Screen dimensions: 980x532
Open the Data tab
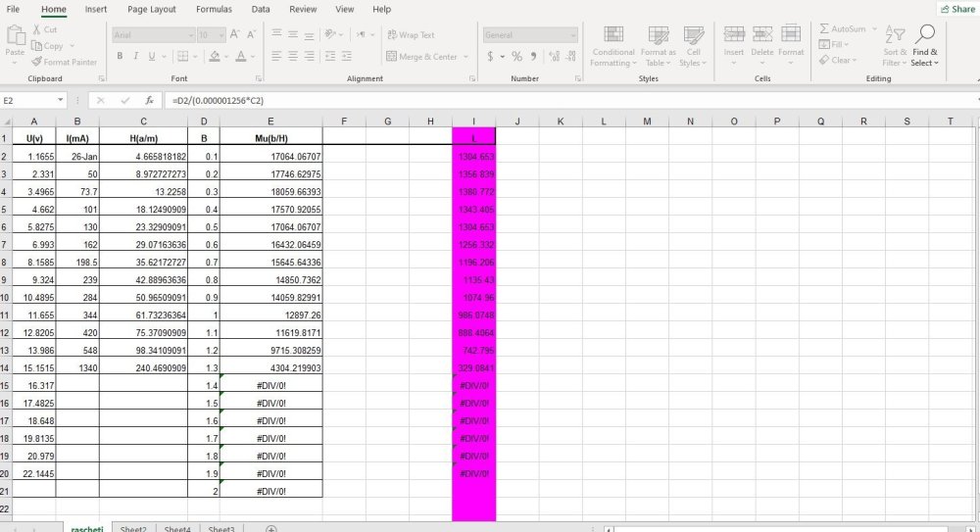261,9
